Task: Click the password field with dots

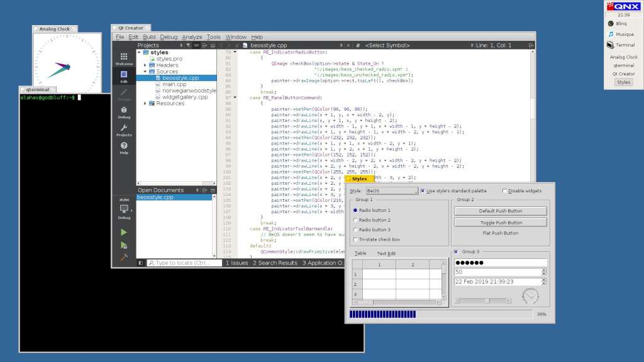Action: 500,263
